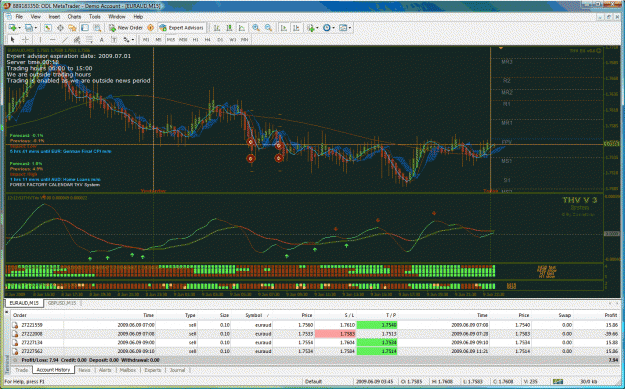Zoom out on the chart
Screen dimensions: 625x389
[x=269, y=28]
